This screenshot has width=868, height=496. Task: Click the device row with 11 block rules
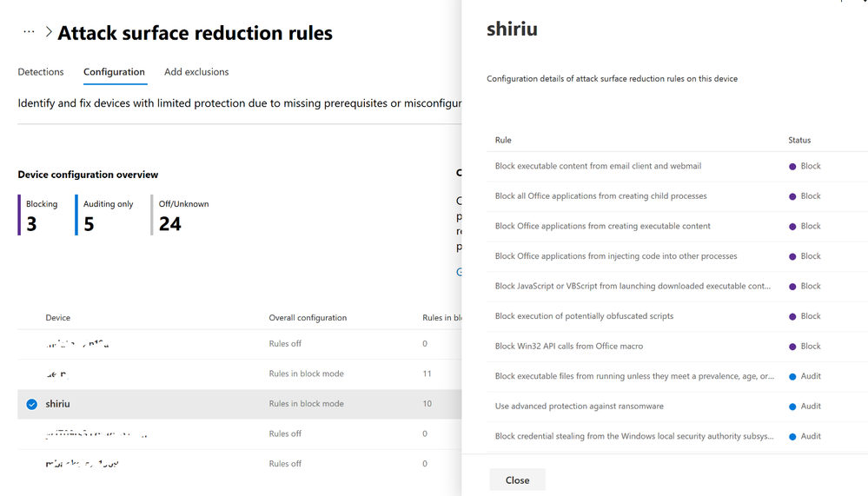(x=240, y=374)
